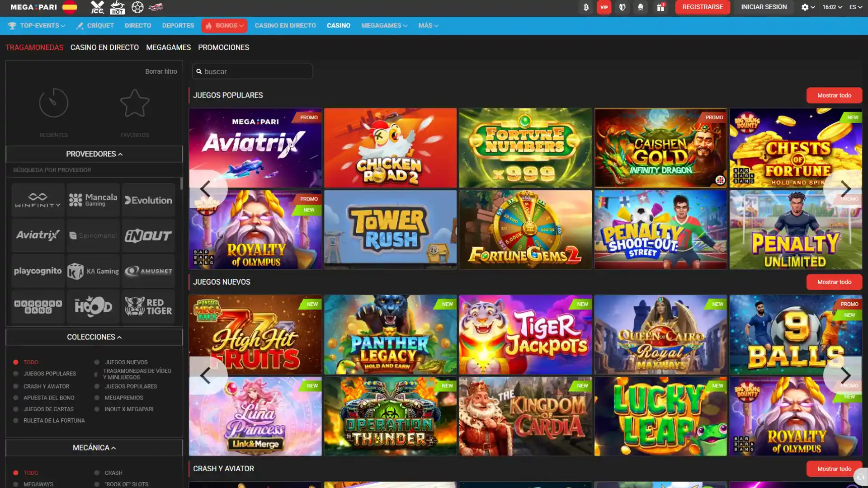This screenshot has width=868, height=488.
Task: Select Barbara Bang provider logo
Action: coord(38,307)
